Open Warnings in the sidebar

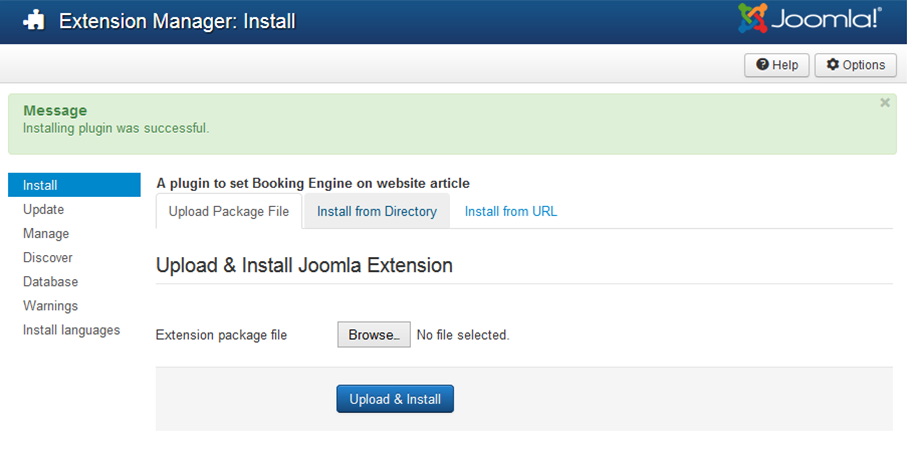point(50,306)
